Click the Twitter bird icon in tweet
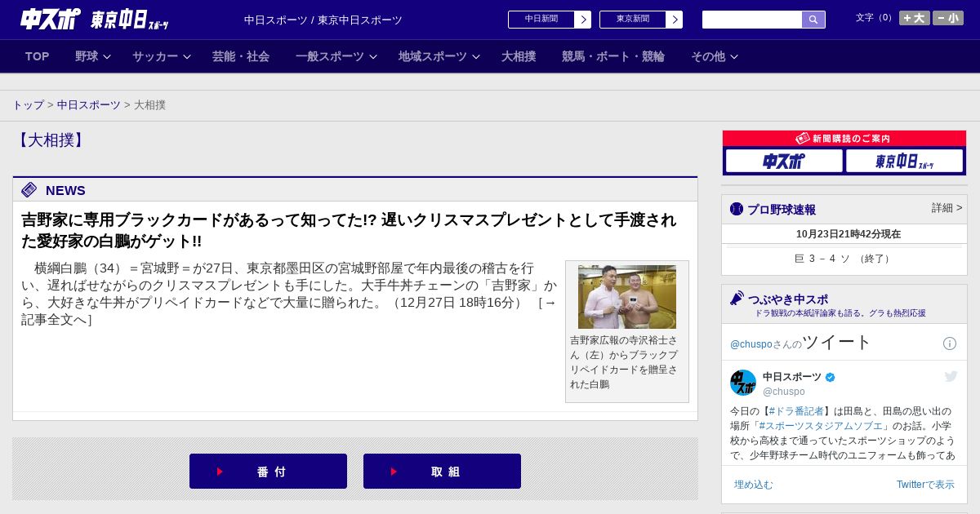The height and width of the screenshot is (514, 980). click(x=951, y=376)
